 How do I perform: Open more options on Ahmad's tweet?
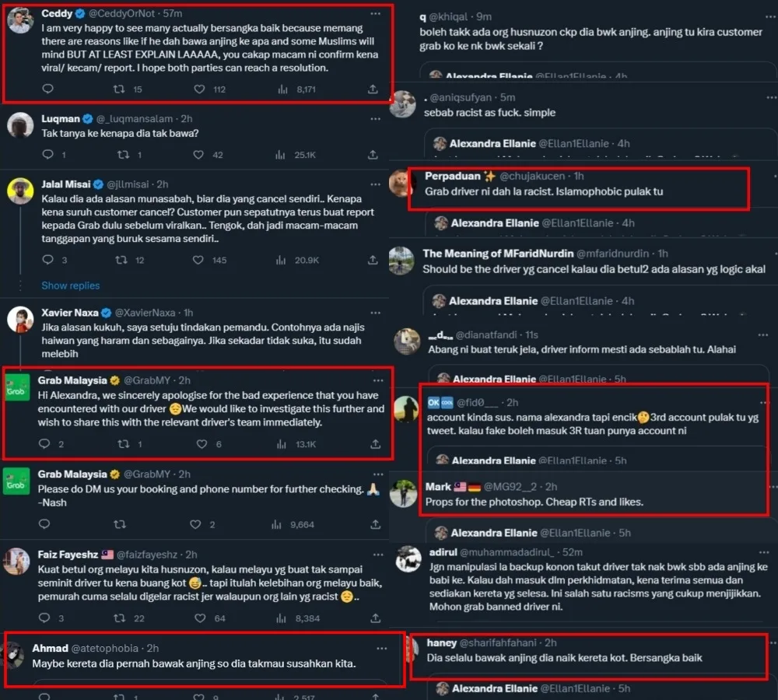[x=381, y=649]
